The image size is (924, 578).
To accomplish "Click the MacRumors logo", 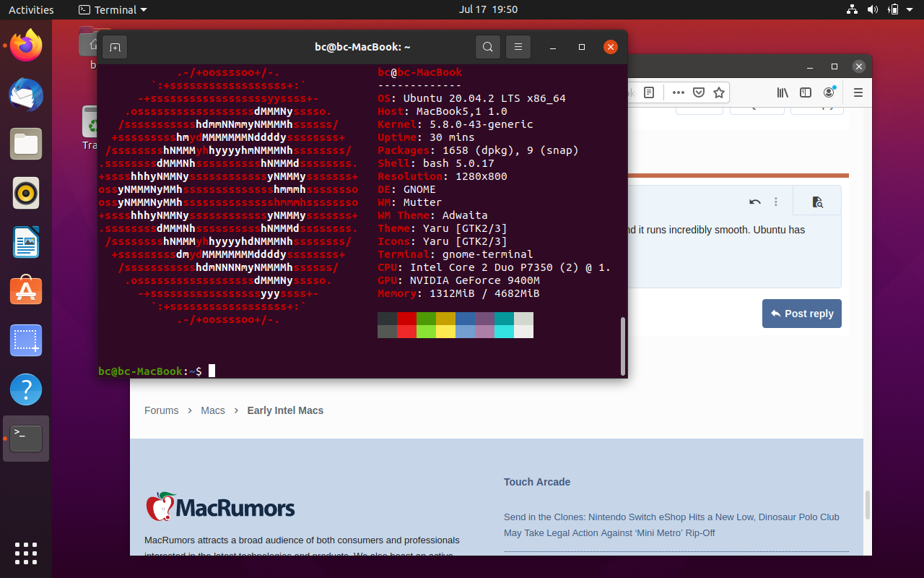I will pos(220,507).
